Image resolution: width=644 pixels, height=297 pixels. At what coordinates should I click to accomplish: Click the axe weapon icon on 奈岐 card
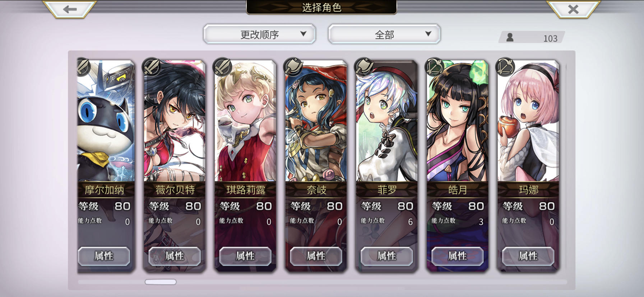pyautogui.click(x=293, y=67)
